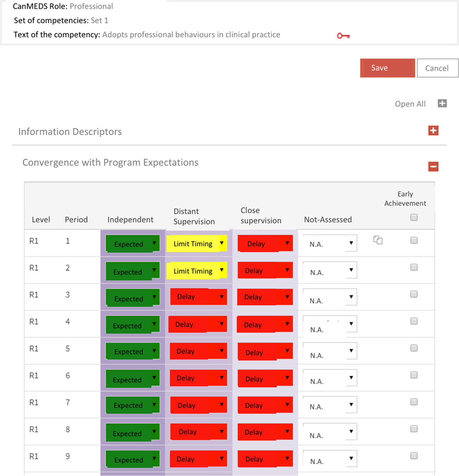Click the Open All link

pos(410,104)
